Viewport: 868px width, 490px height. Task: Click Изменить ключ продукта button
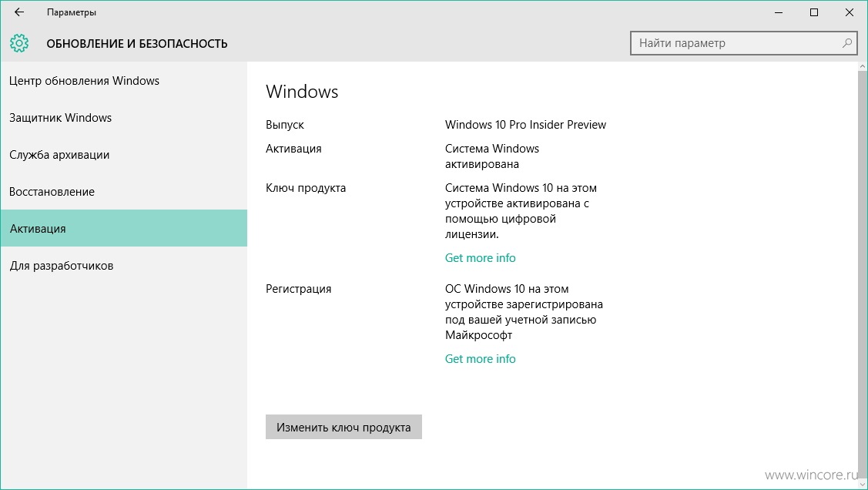pyautogui.click(x=344, y=427)
